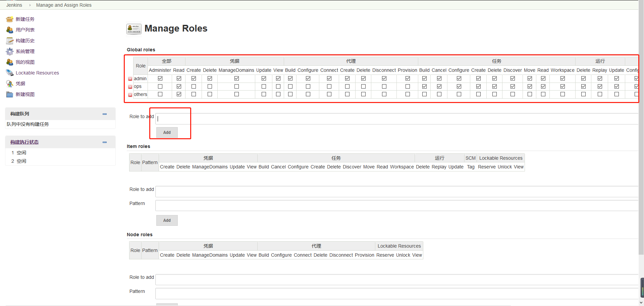Click the Lockable Resources sidebar icon
The height and width of the screenshot is (306, 644).
pos(9,73)
